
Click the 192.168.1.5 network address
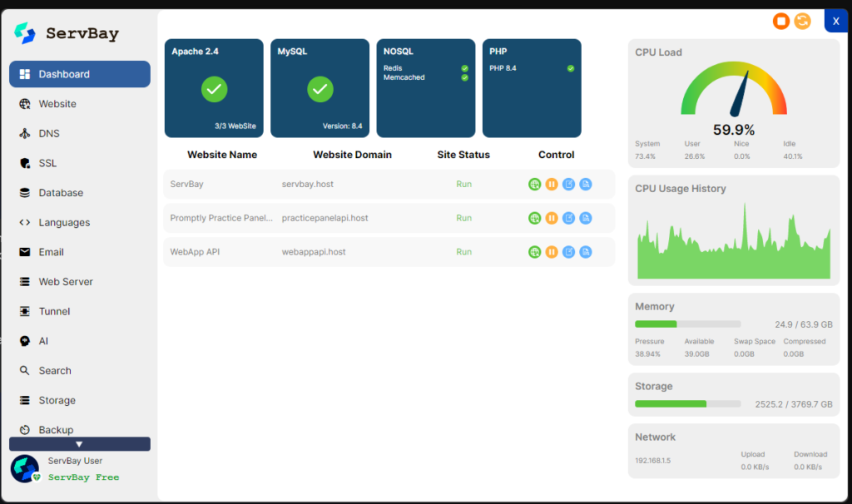coord(652,461)
